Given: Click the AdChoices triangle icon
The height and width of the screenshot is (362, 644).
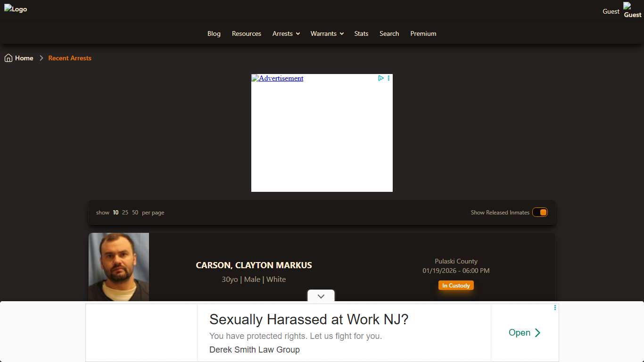Looking at the screenshot, I should [381, 78].
